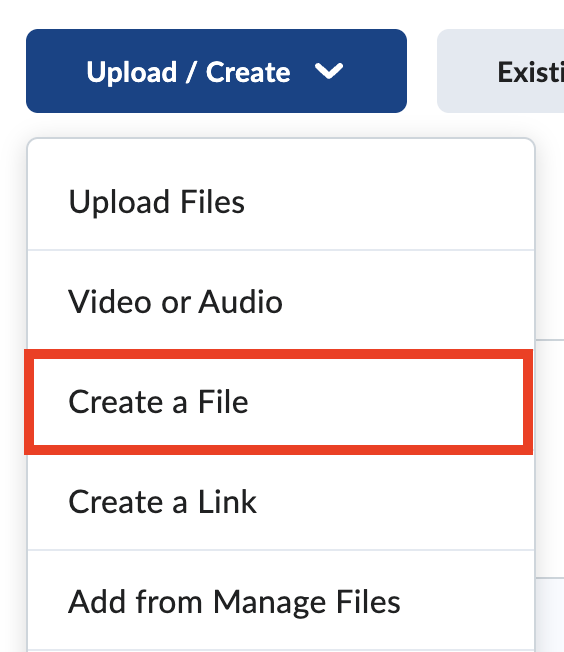Select Add from Manage Files

[281, 601]
